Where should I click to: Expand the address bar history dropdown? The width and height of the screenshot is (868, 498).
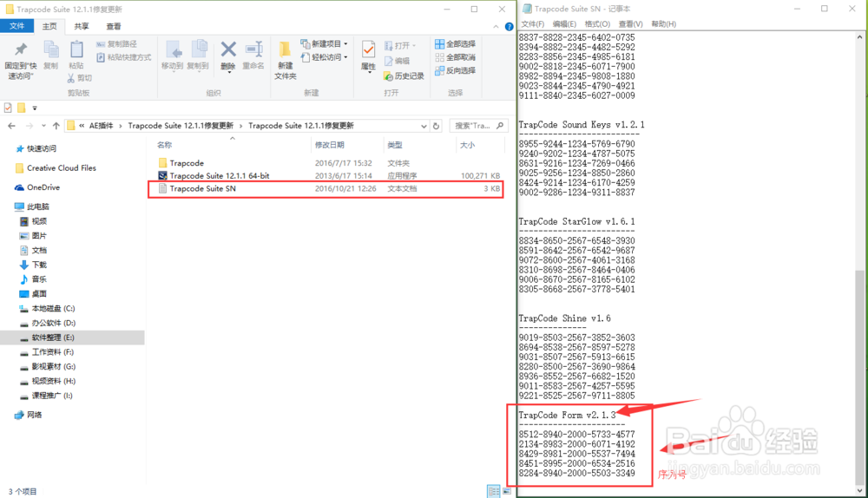click(x=424, y=126)
